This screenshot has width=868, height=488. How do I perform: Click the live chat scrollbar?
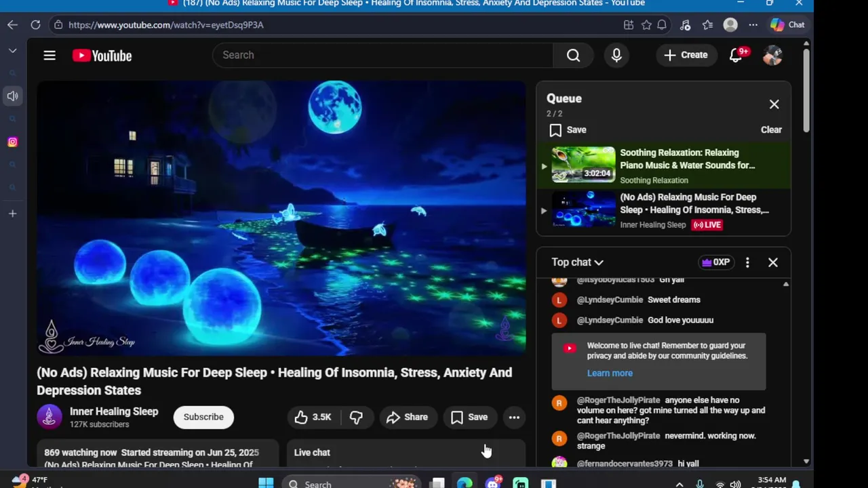[x=786, y=372]
